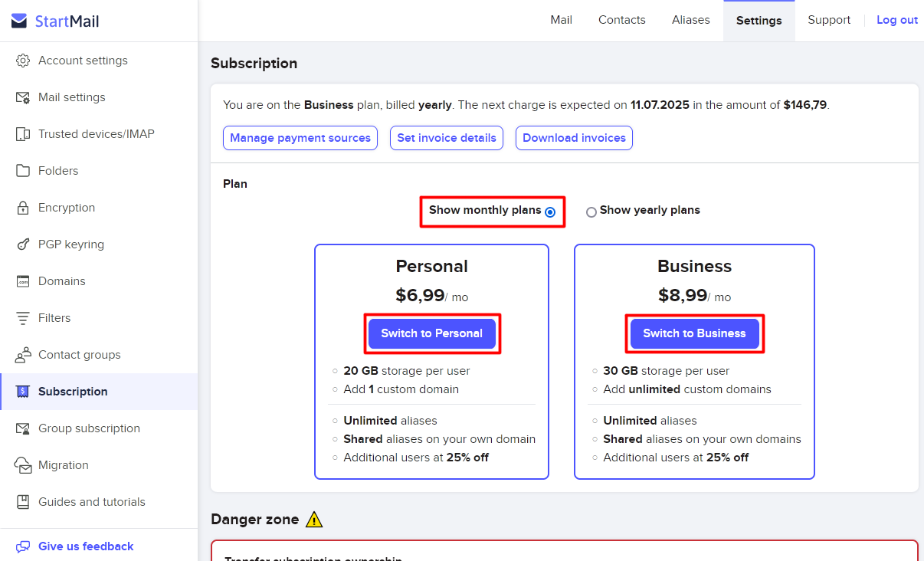Click the $8,99 price text
924x561 pixels.
[x=682, y=296]
